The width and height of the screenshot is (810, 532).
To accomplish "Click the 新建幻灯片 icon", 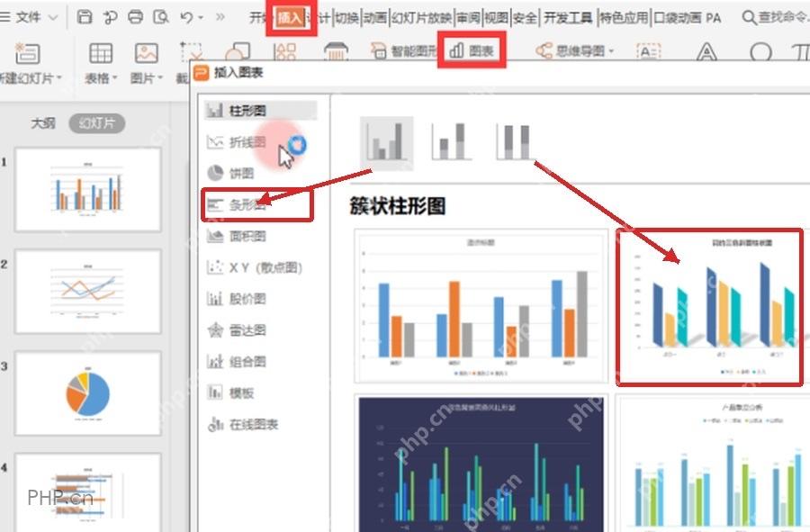I will coord(27,53).
